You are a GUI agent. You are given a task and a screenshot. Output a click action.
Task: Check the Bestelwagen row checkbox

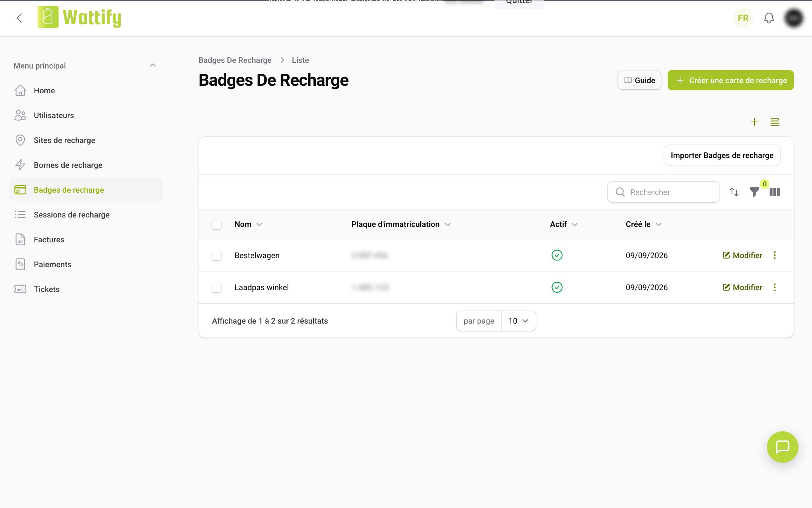[217, 256]
